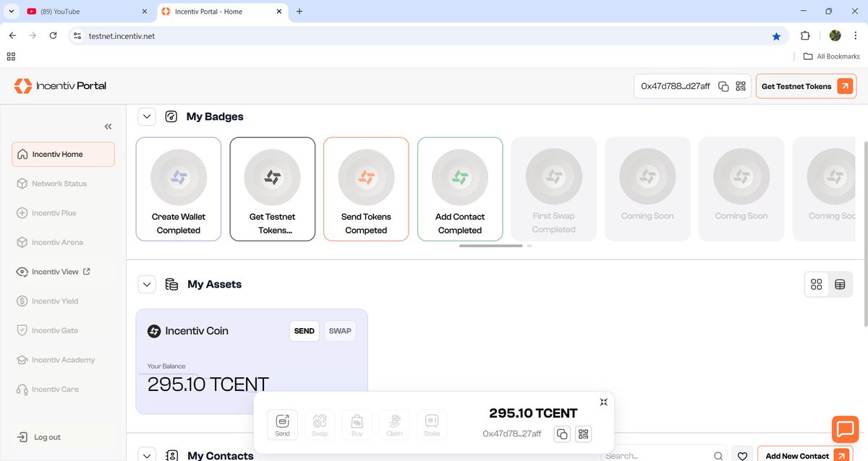The image size is (868, 461).
Task: Open Incentiv Home in sidebar
Action: tap(63, 154)
